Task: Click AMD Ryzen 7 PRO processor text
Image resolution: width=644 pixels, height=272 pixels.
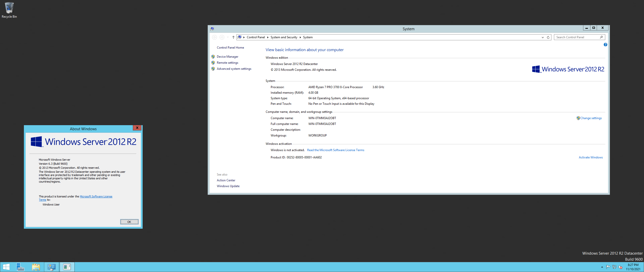Action: point(335,87)
